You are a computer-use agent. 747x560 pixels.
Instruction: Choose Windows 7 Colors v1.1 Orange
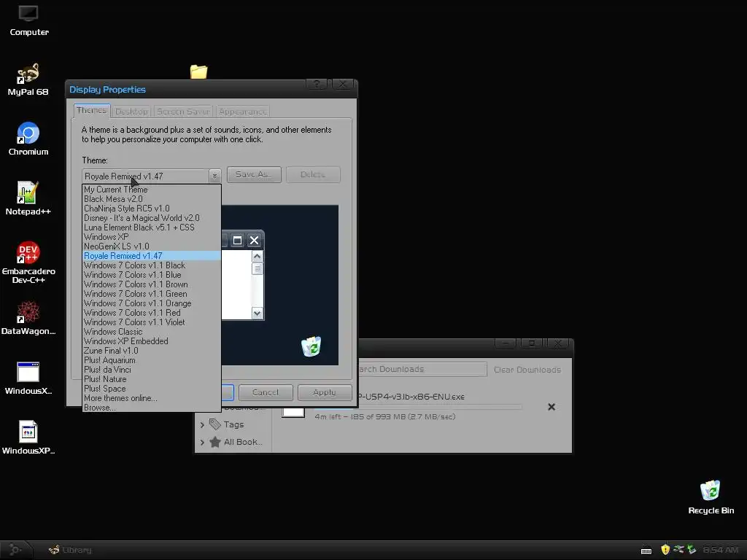(152, 303)
